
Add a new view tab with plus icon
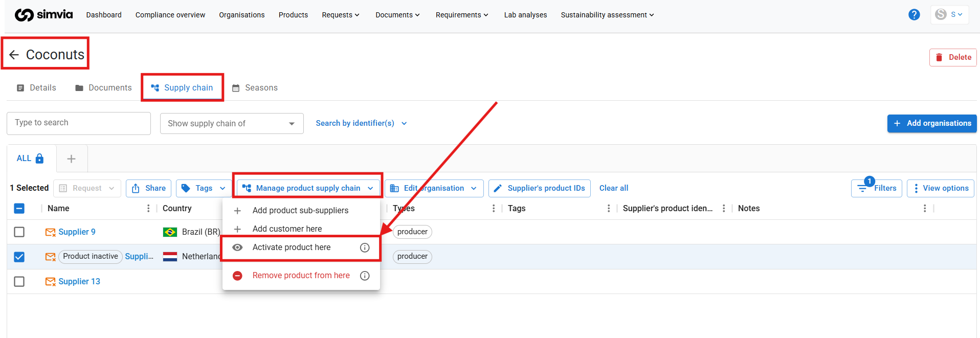(x=72, y=159)
